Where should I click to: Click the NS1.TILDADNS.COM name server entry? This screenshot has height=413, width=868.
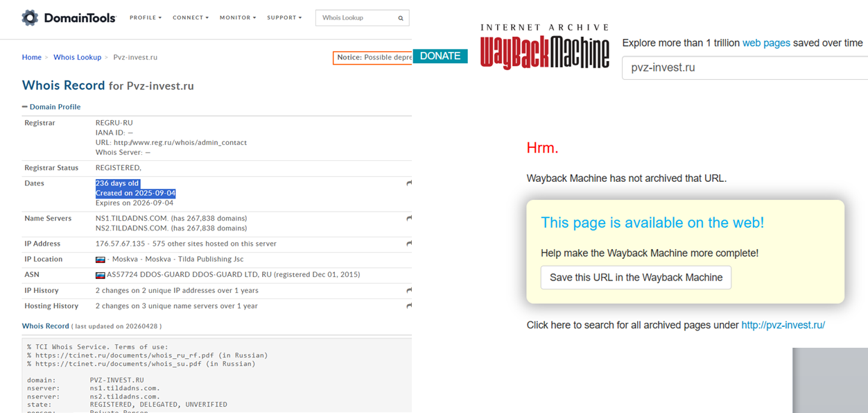(x=171, y=218)
